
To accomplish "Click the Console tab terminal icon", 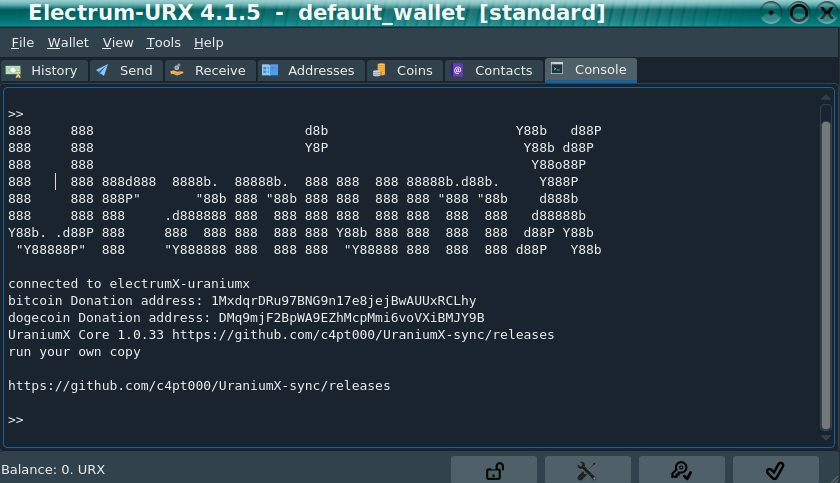I will (557, 69).
